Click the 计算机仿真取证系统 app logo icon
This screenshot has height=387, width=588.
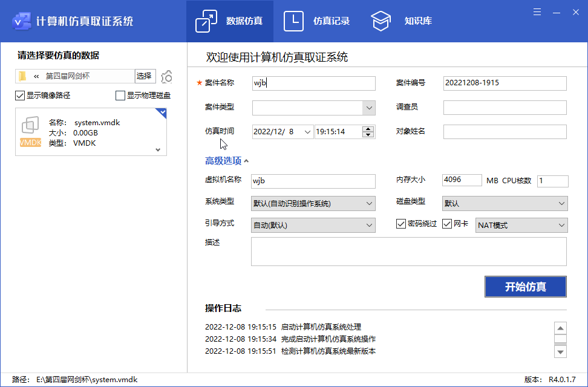click(21, 21)
